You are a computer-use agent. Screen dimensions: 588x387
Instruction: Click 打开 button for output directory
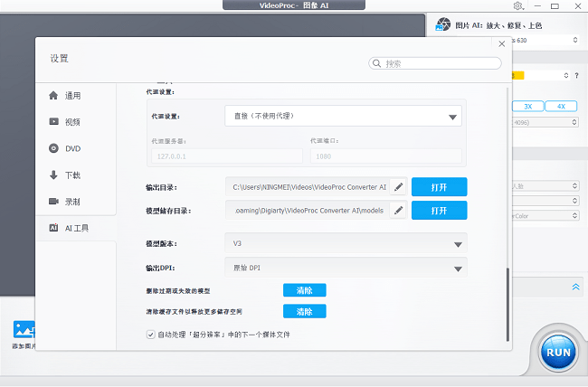tap(439, 187)
